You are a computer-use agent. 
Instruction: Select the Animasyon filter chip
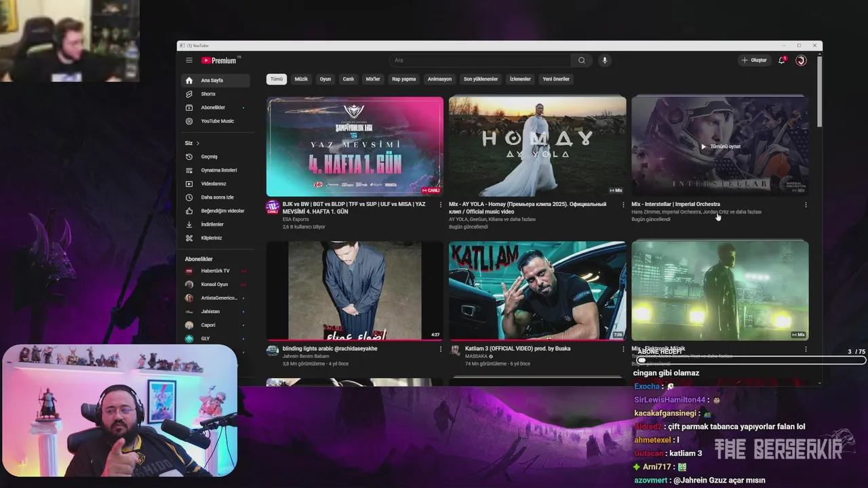(x=439, y=79)
